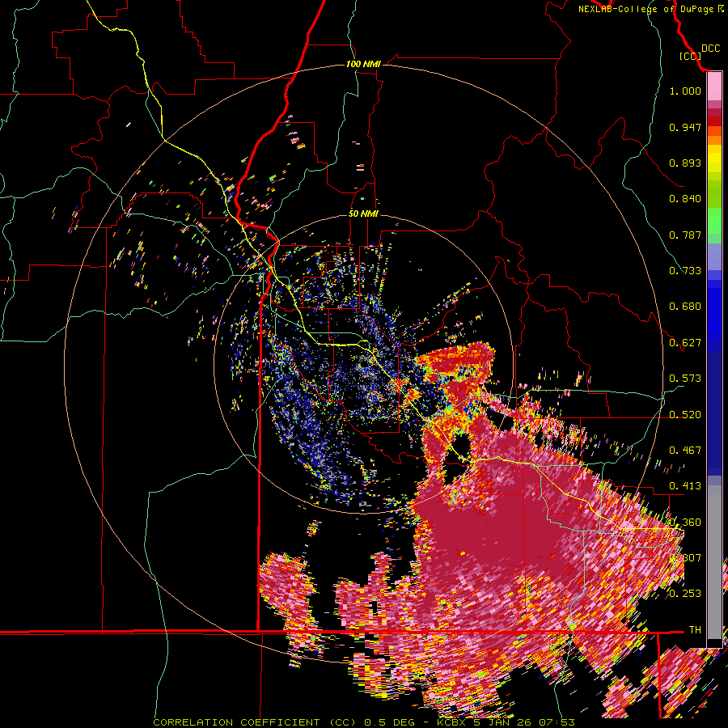Click the "0.413" legend value

pos(685,486)
